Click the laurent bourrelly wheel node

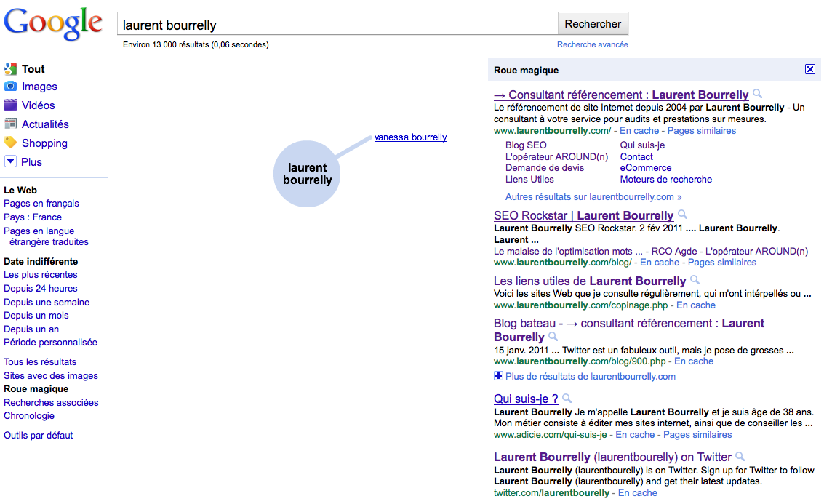[307, 174]
